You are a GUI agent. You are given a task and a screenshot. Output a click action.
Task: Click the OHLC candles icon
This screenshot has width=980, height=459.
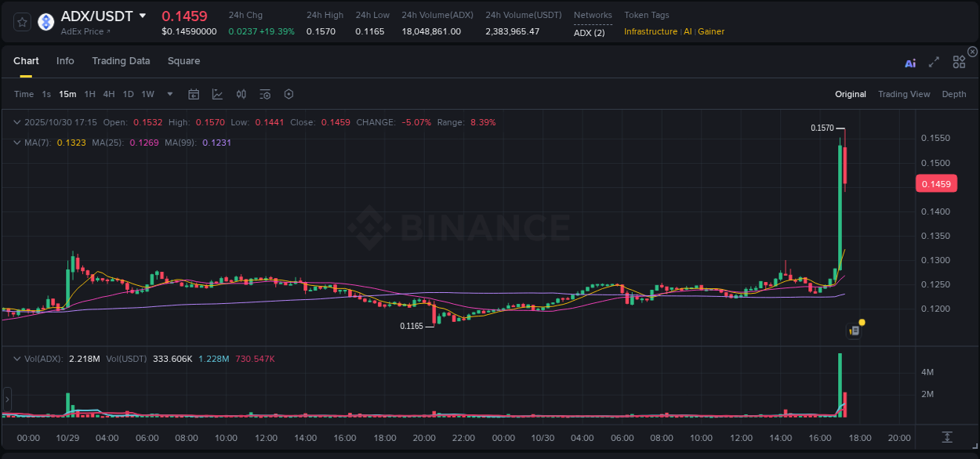[241, 93]
